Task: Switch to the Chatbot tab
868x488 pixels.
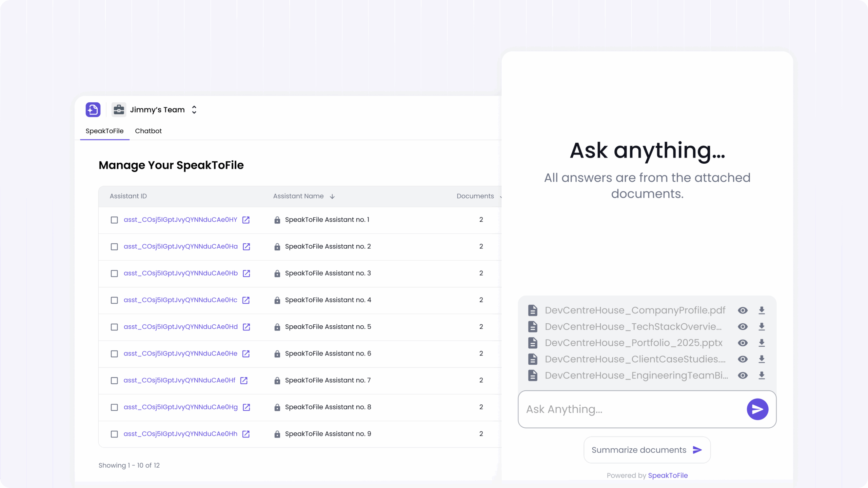Action: tap(148, 131)
